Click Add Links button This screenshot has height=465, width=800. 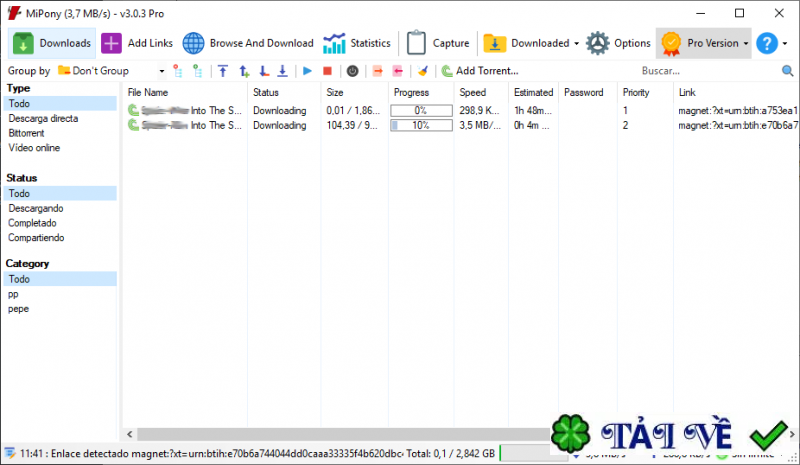[x=137, y=43]
